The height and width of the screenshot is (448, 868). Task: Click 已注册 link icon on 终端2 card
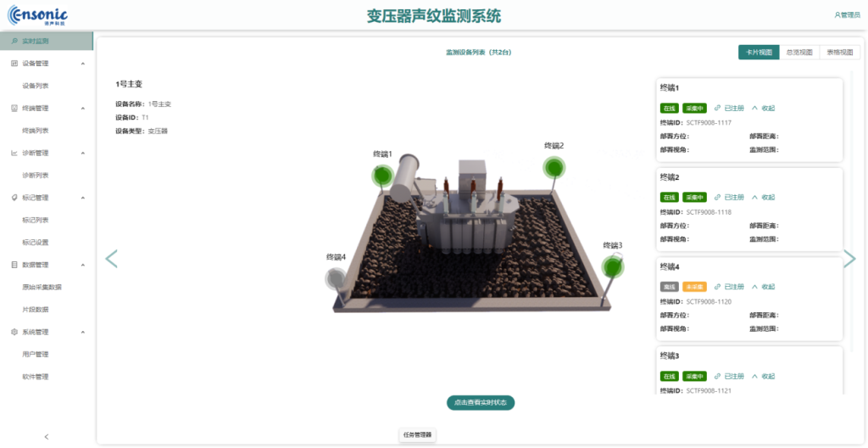click(717, 198)
